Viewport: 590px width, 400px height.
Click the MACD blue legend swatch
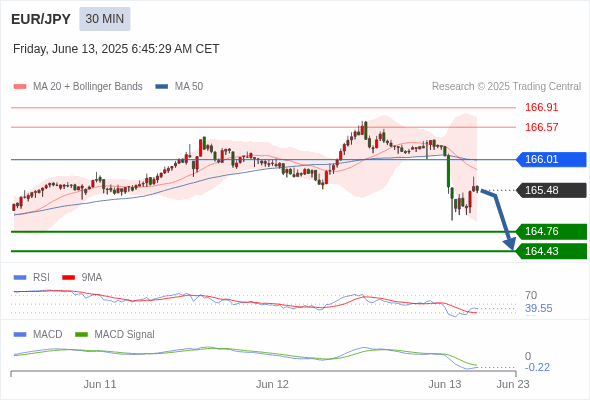pyautogui.click(x=20, y=334)
